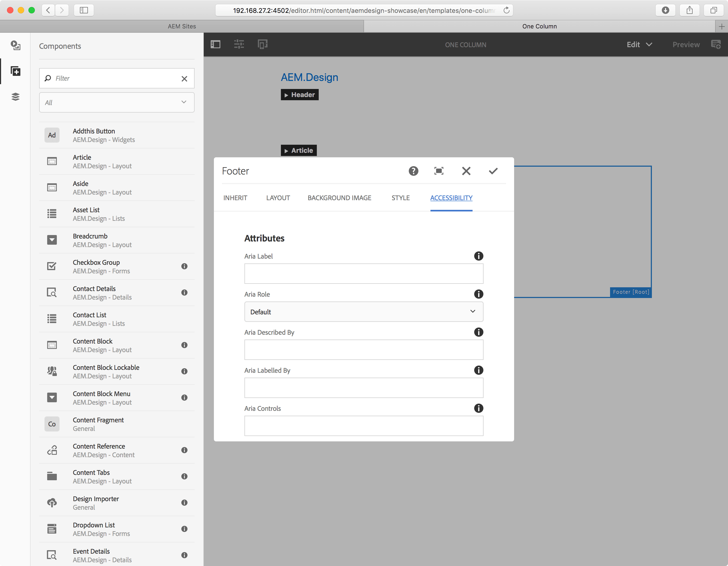Toggle fullscreen mode in Footer dialog
The image size is (728, 566).
click(x=439, y=171)
